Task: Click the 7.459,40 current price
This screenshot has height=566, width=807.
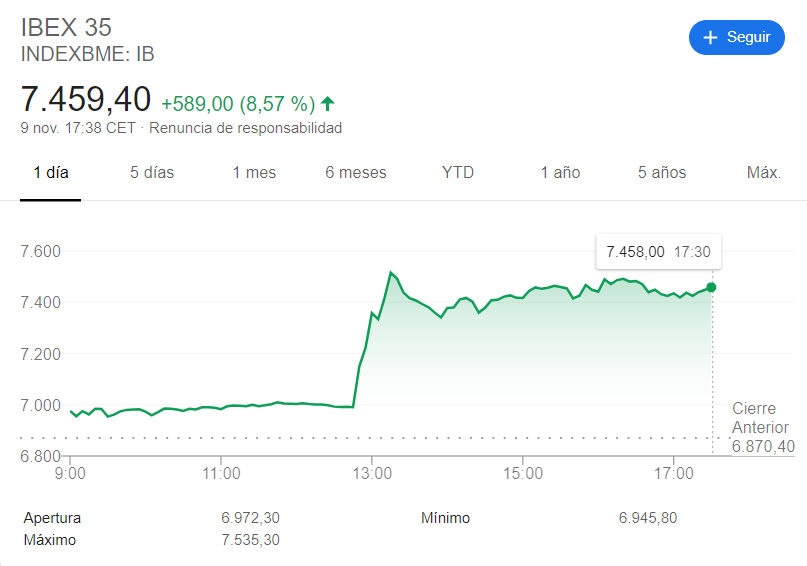Action: tap(86, 99)
